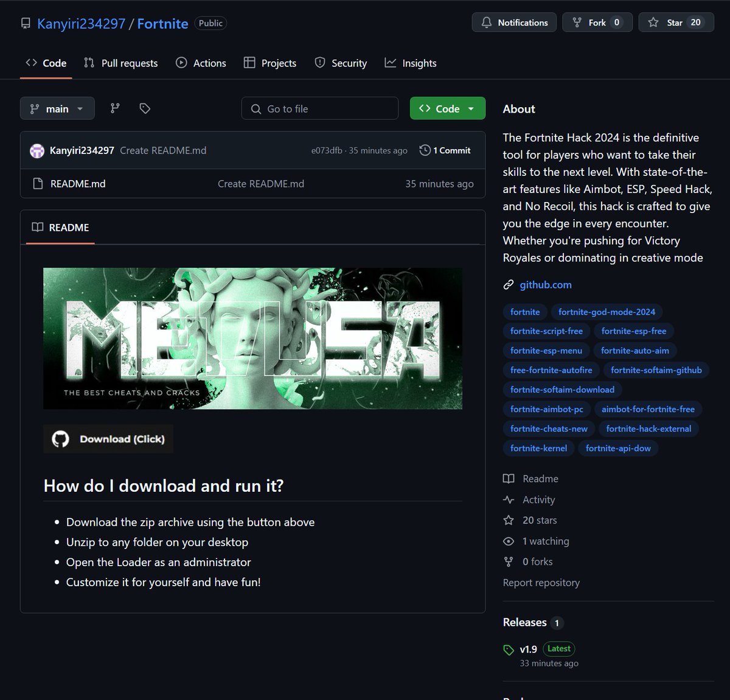This screenshot has height=700, width=730.
Task: Star the repository with Star button
Action: (x=676, y=23)
